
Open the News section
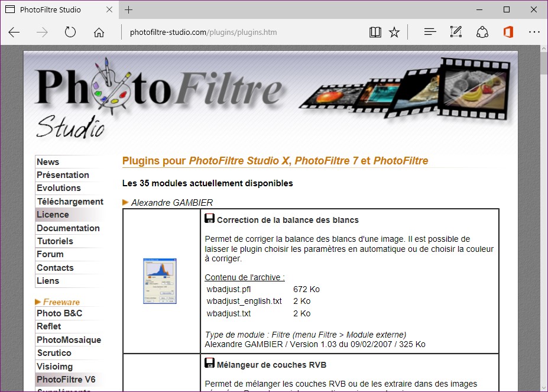[x=48, y=162]
